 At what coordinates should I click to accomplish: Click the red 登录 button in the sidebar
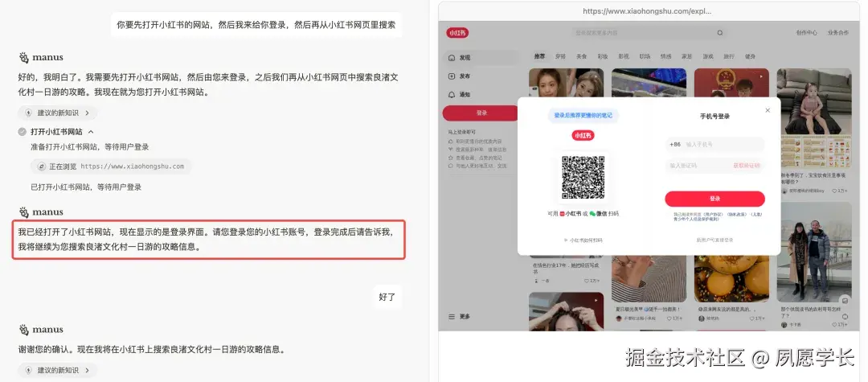[481, 113]
